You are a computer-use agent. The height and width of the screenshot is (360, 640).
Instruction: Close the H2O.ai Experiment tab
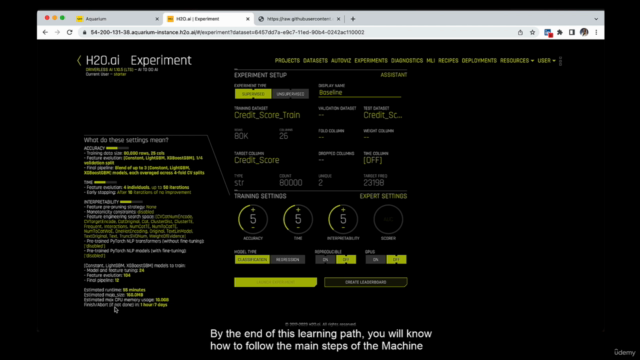pyautogui.click(x=248, y=19)
